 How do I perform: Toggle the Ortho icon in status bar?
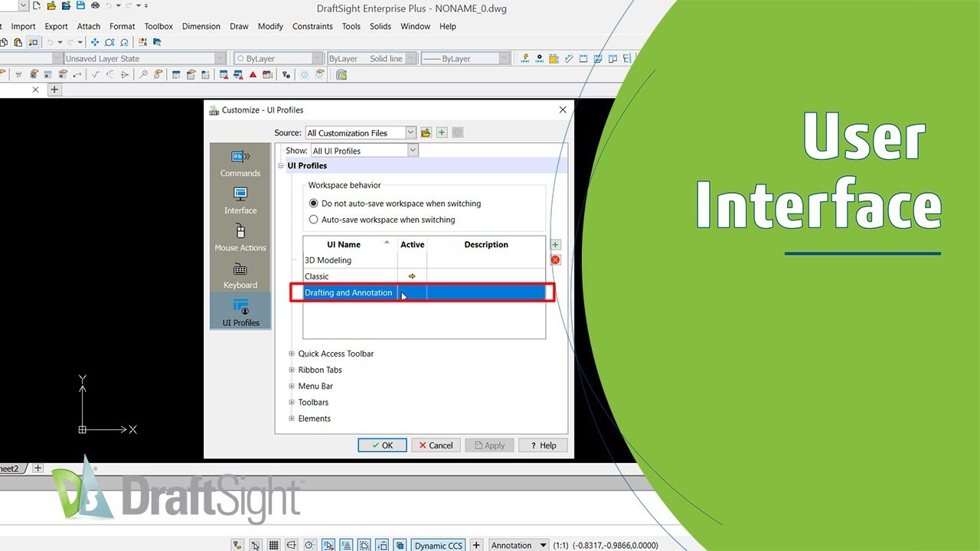click(x=291, y=545)
